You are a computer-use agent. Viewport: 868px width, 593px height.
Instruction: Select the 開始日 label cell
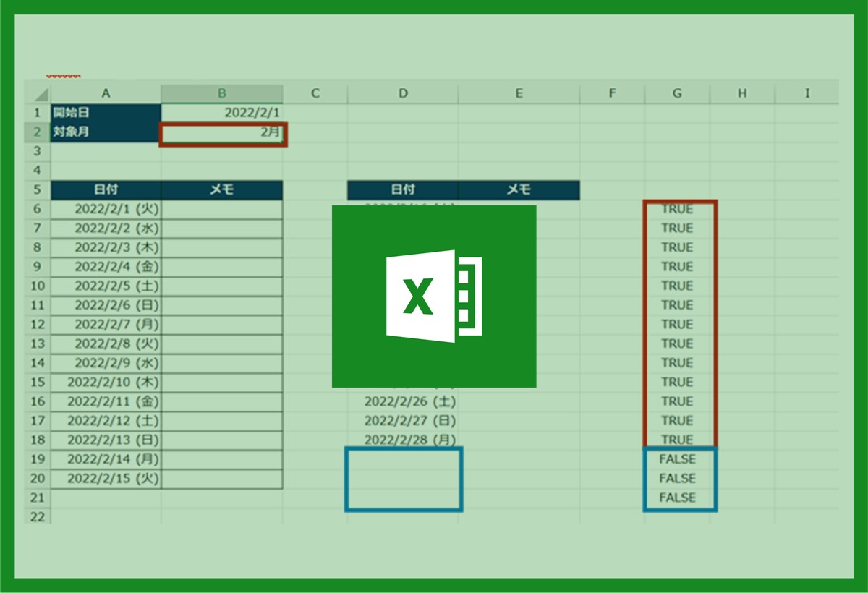(106, 113)
